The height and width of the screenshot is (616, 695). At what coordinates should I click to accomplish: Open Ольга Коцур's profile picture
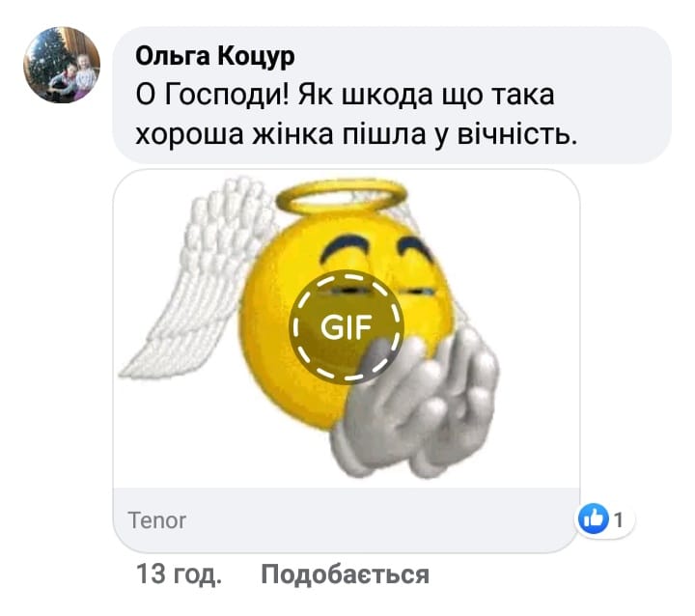click(x=62, y=65)
